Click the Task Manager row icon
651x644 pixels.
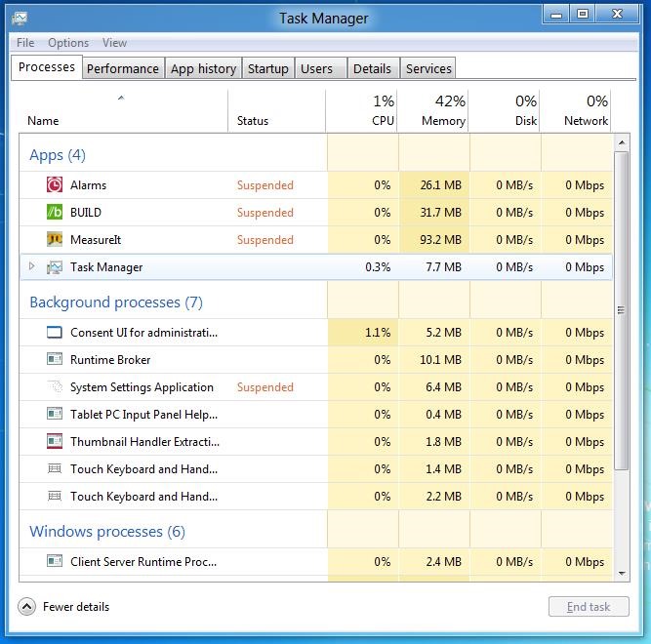55,267
